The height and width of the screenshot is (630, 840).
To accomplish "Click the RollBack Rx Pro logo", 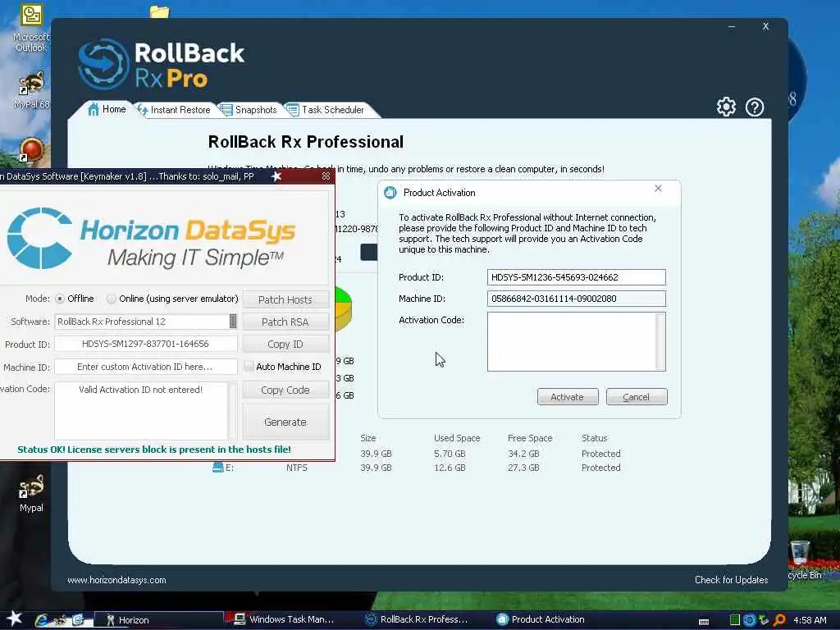I will click(x=162, y=64).
